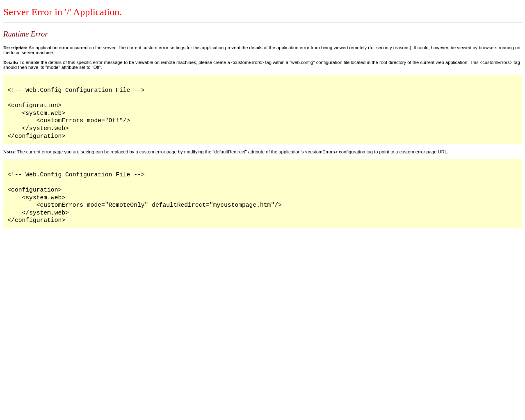Click the 'Server Error in '/' Application.' heading
This screenshot has width=525, height=420.
[x=62, y=12]
